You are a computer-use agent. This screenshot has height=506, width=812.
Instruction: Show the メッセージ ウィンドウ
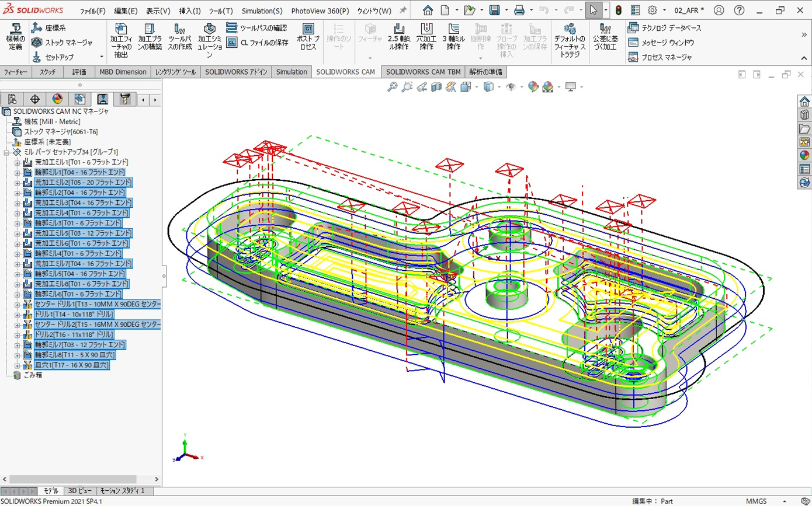[661, 43]
